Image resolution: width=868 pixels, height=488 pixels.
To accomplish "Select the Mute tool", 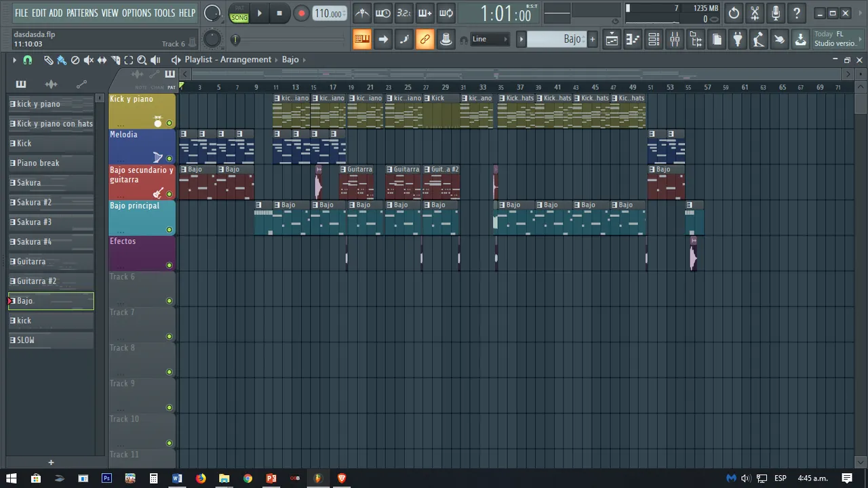I will point(89,60).
